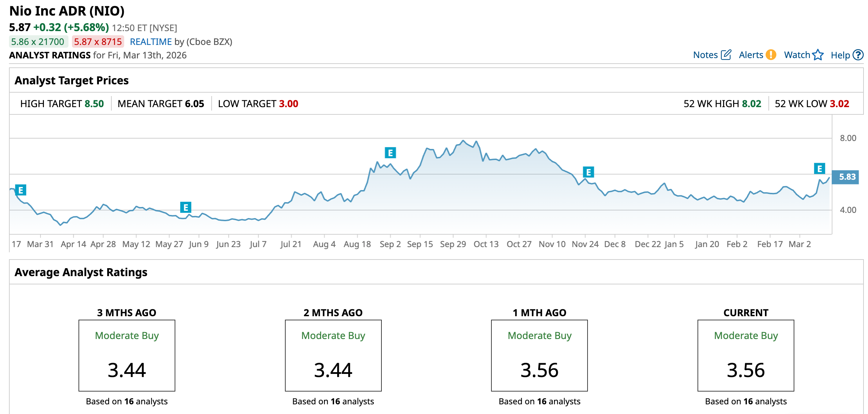Select the CURRENT Moderate Buy rating box

[746, 355]
